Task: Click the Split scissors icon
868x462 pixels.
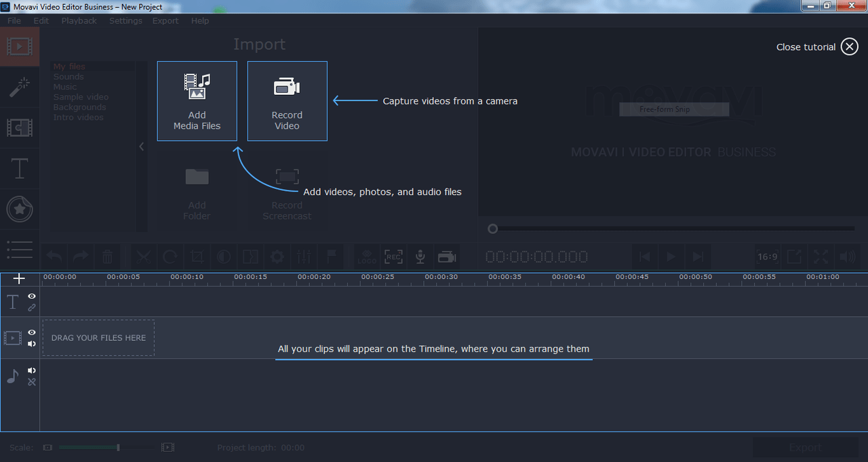Action: click(143, 257)
